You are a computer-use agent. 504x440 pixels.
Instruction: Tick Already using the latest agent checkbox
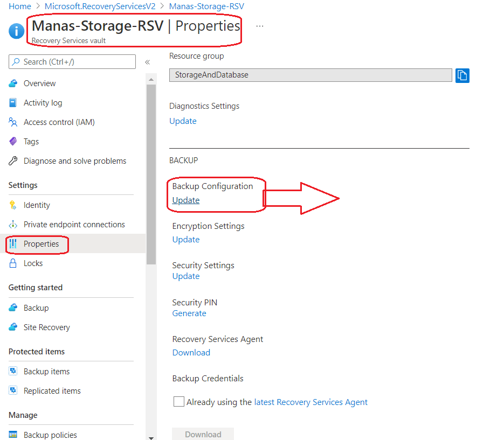[179, 401]
